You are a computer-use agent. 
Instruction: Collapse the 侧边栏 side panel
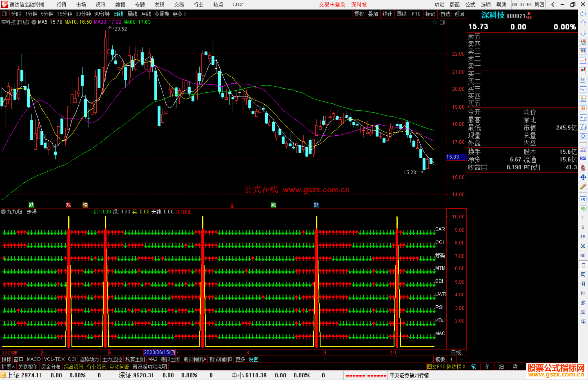456,367
